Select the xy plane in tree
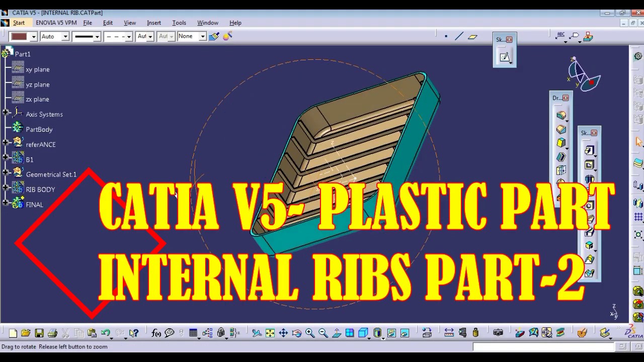This screenshot has height=362, width=644. coord(38,69)
